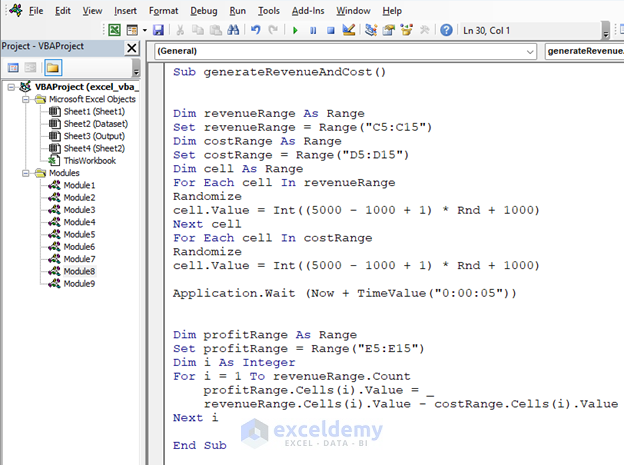Click the Ln 30, Col 1 position indicator

[x=486, y=31]
